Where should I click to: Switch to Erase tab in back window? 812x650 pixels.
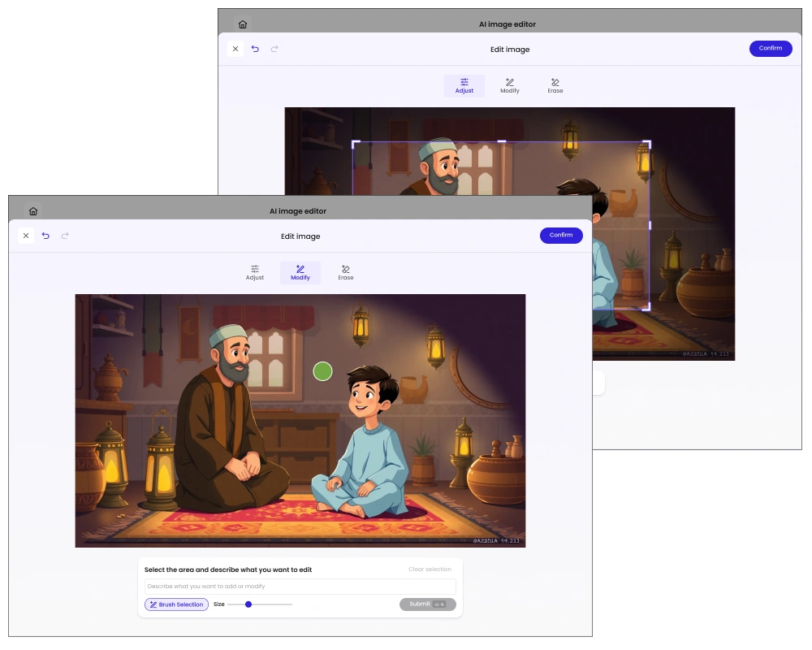pos(555,86)
